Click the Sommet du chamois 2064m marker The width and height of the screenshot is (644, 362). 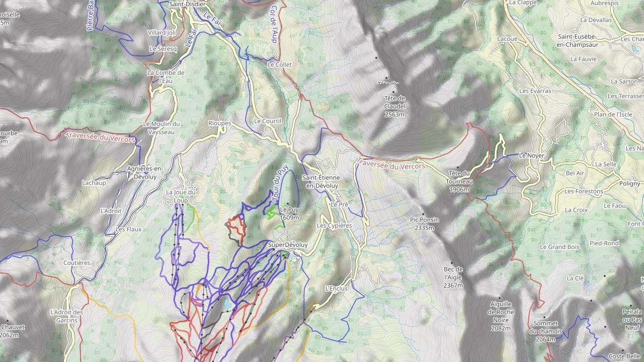pos(543,317)
